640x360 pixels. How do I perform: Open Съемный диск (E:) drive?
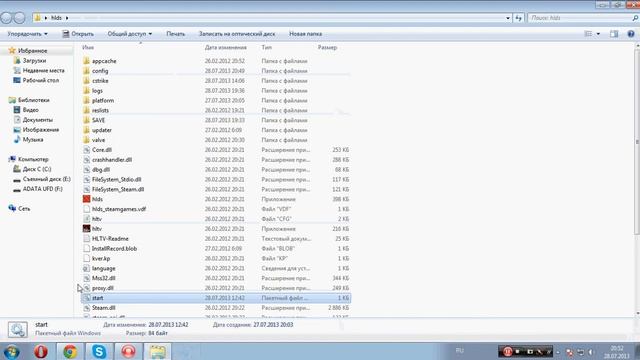point(47,179)
